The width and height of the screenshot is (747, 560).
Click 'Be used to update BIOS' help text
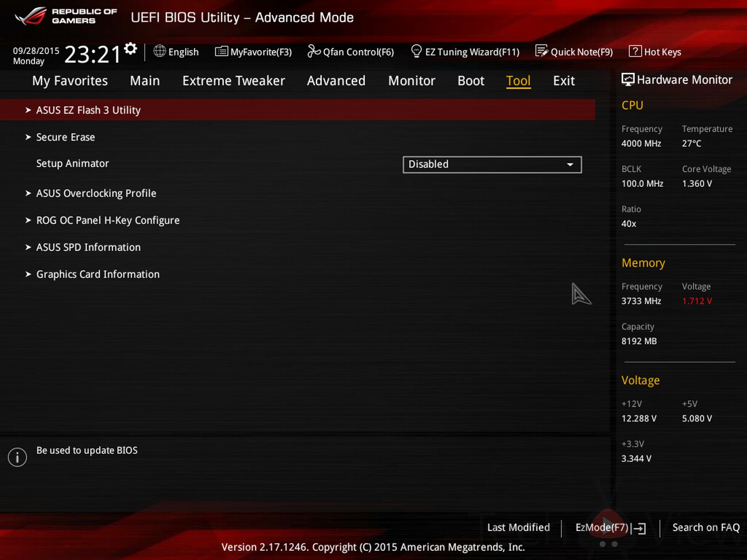87,451
